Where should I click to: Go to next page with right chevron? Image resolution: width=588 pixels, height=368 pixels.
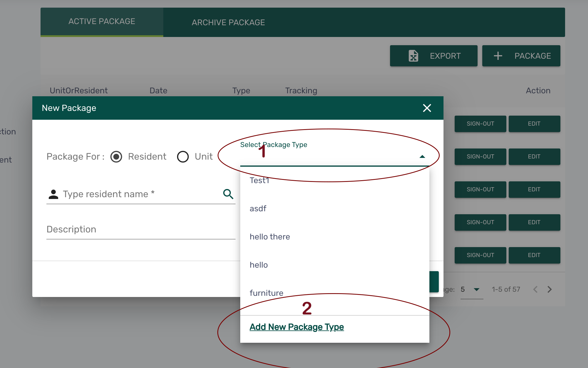click(x=550, y=289)
